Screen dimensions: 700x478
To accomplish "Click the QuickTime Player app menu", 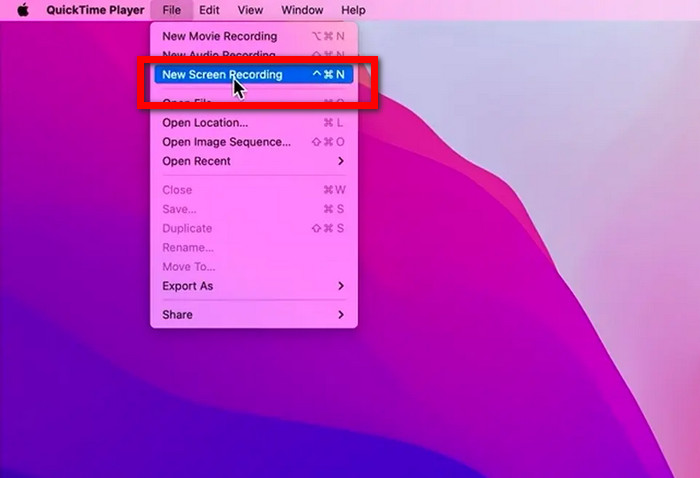I will click(95, 10).
